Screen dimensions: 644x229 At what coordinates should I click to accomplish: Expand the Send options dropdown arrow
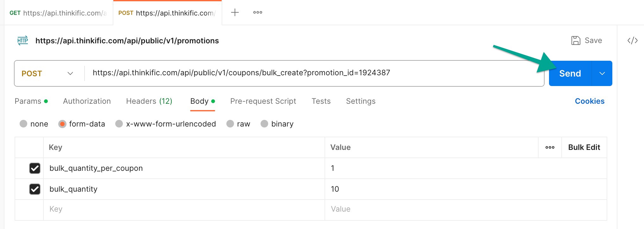(x=602, y=73)
